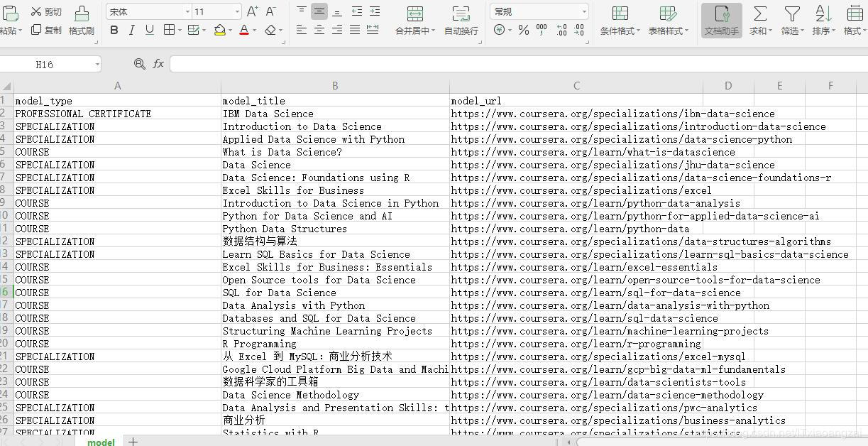Toggle bold formatting

point(114,30)
